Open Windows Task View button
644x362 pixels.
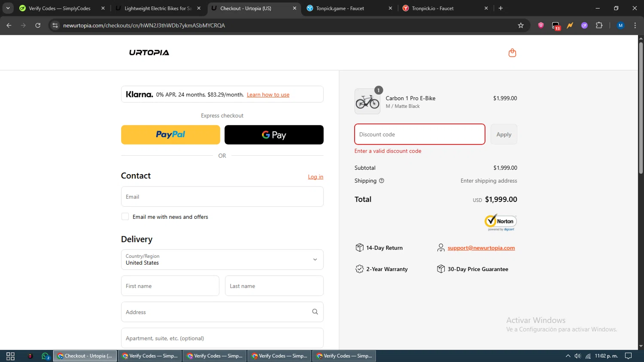pos(11,356)
